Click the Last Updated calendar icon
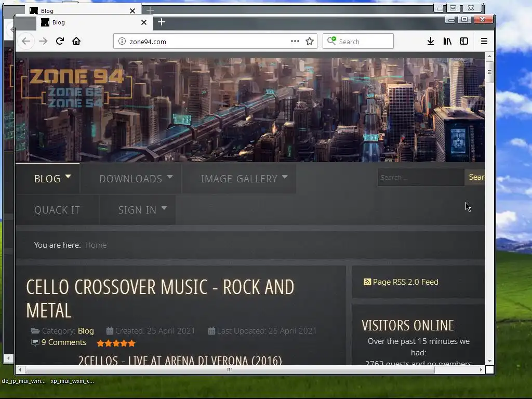Screen dimensions: 532x399 point(211,331)
